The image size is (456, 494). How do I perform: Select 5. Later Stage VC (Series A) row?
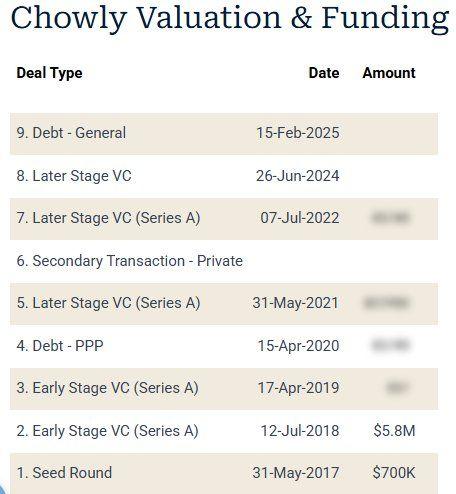pos(224,304)
